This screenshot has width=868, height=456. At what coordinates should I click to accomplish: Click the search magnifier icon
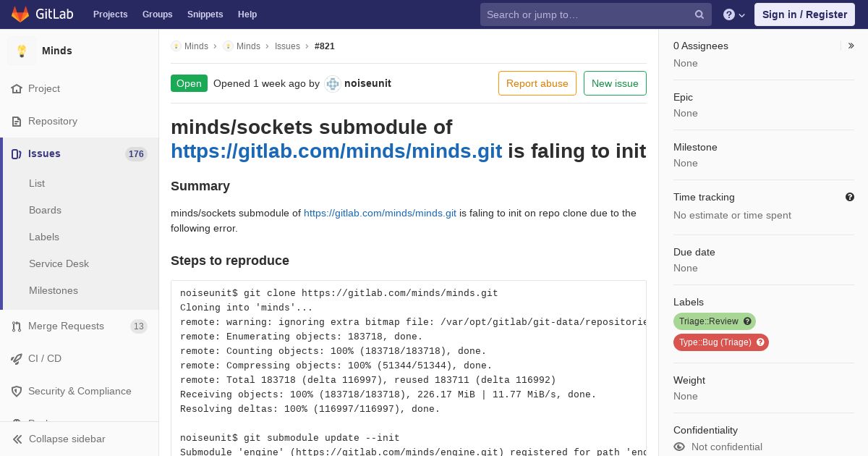click(x=699, y=14)
